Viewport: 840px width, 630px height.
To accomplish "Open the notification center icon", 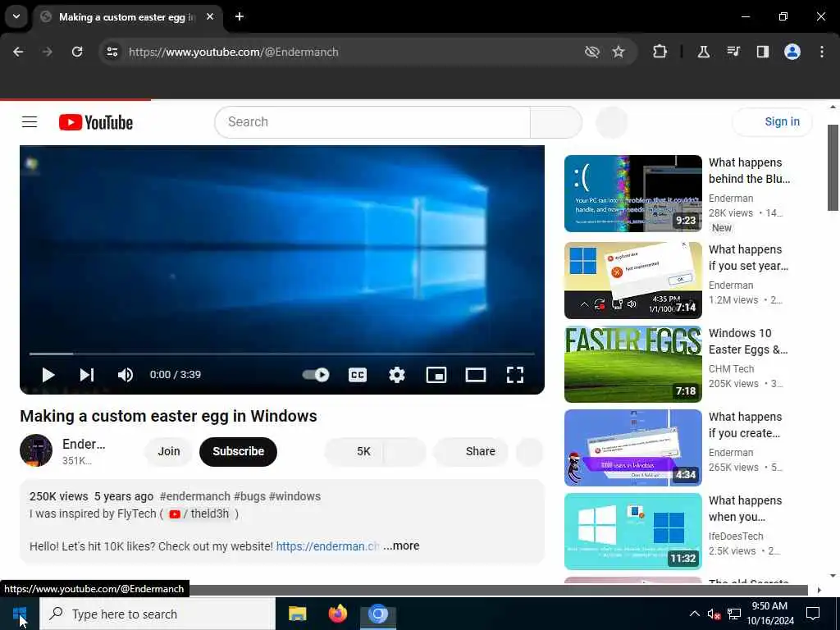I will [813, 614].
